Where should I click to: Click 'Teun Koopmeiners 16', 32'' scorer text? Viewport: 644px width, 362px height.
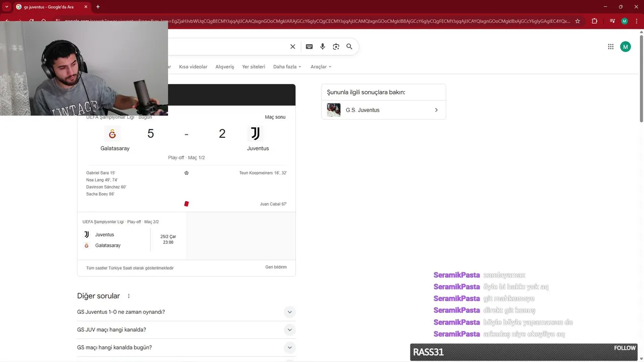263,173
